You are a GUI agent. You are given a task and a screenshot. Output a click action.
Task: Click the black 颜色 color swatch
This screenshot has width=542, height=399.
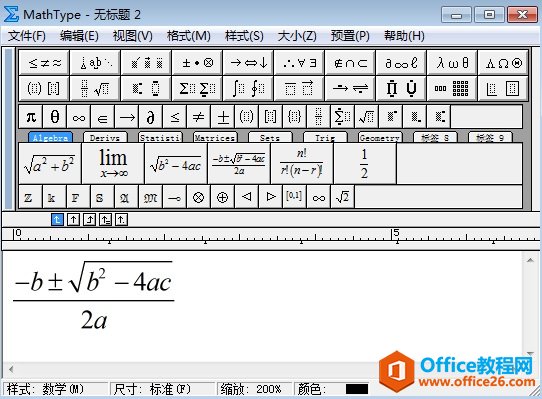(x=357, y=389)
